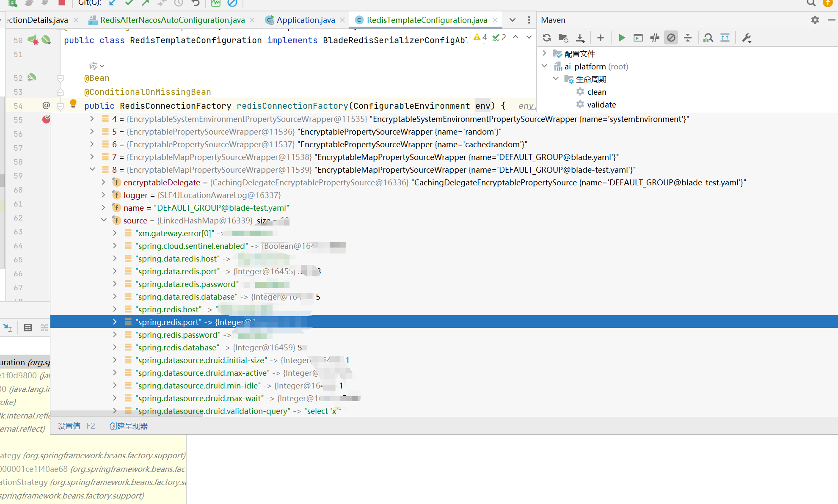The height and width of the screenshot is (504, 838).
Task: Expand the spring.redis.port entry
Action: [x=115, y=322]
